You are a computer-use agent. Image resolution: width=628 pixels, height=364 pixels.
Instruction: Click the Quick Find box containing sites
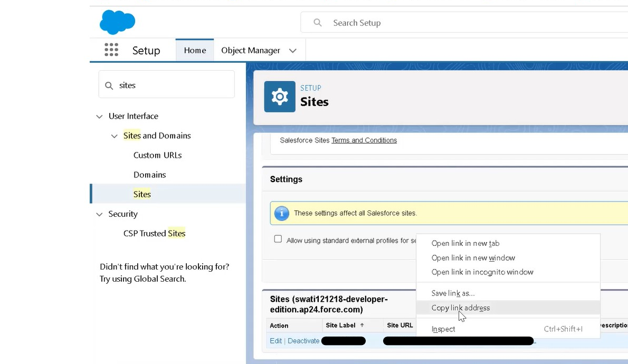click(167, 84)
